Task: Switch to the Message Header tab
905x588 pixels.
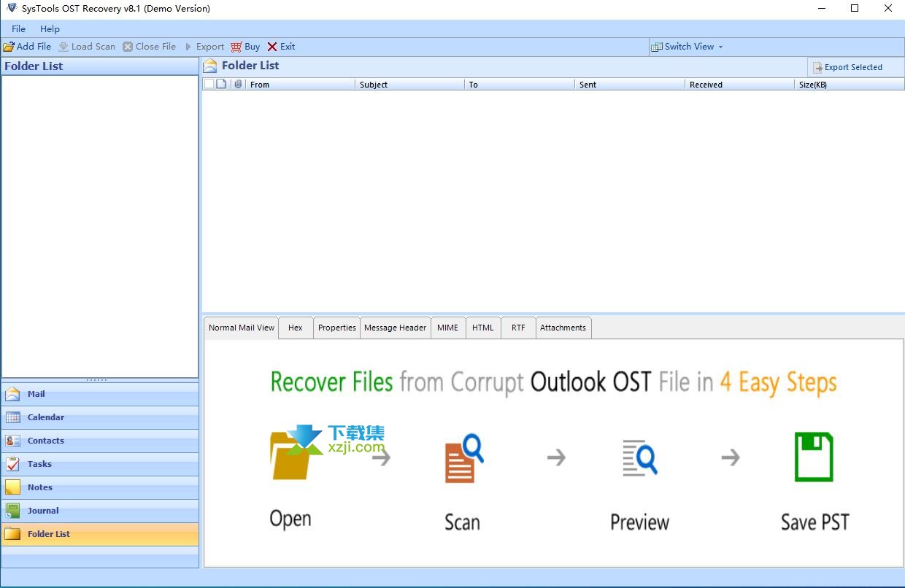Action: point(395,328)
